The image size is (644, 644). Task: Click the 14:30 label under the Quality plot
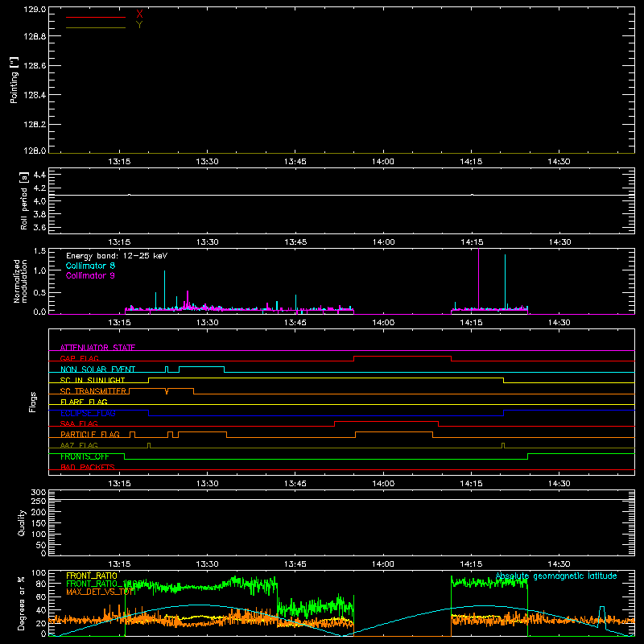click(x=559, y=564)
